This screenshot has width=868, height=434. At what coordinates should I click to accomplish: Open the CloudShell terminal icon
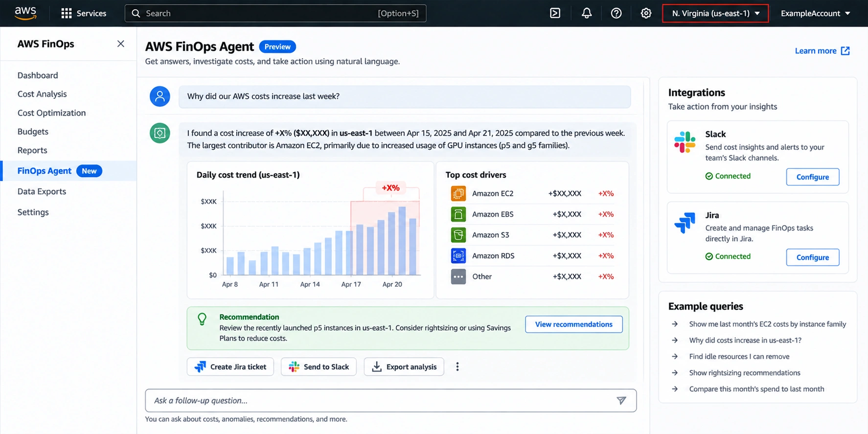(x=555, y=13)
